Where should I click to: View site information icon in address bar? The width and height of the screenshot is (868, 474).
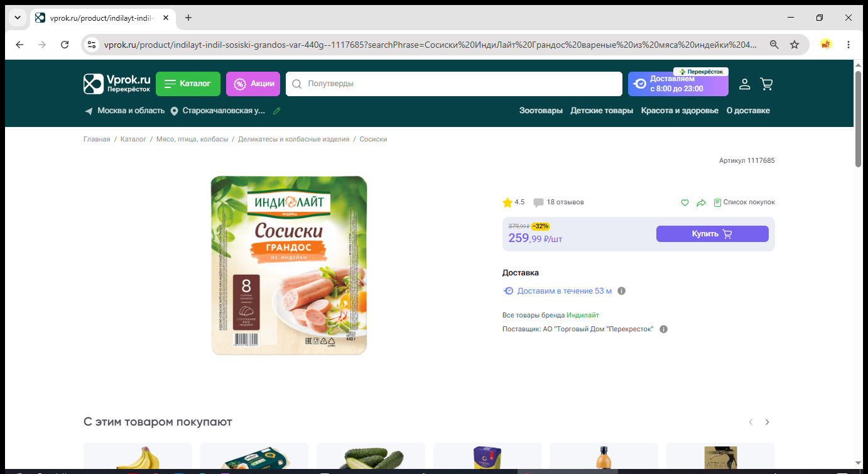[92, 45]
